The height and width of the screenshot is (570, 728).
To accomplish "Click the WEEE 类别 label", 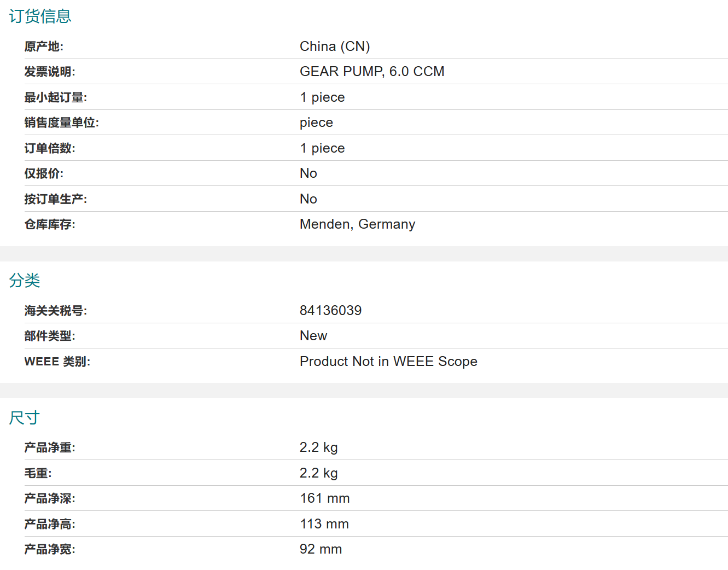I will (57, 362).
